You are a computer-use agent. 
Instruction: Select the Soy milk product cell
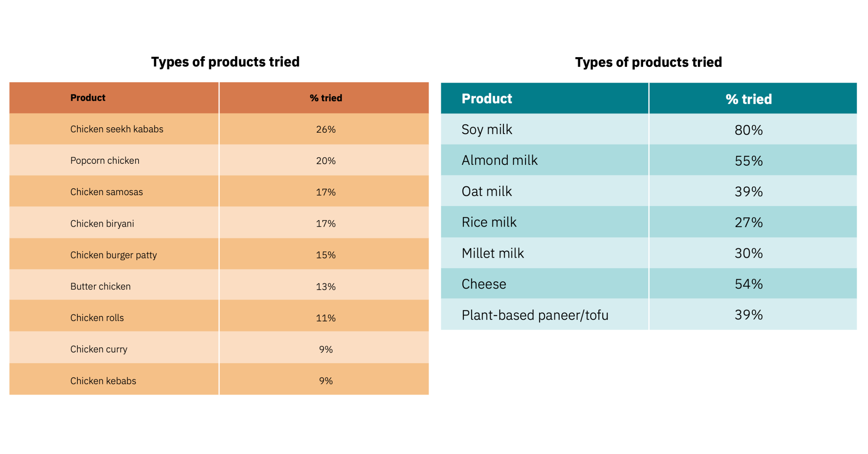pyautogui.click(x=486, y=129)
